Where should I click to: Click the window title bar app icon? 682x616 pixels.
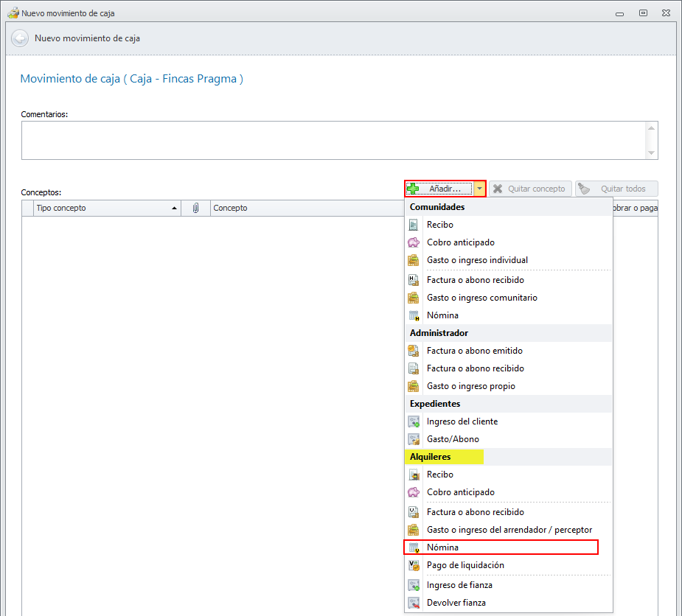(13, 13)
